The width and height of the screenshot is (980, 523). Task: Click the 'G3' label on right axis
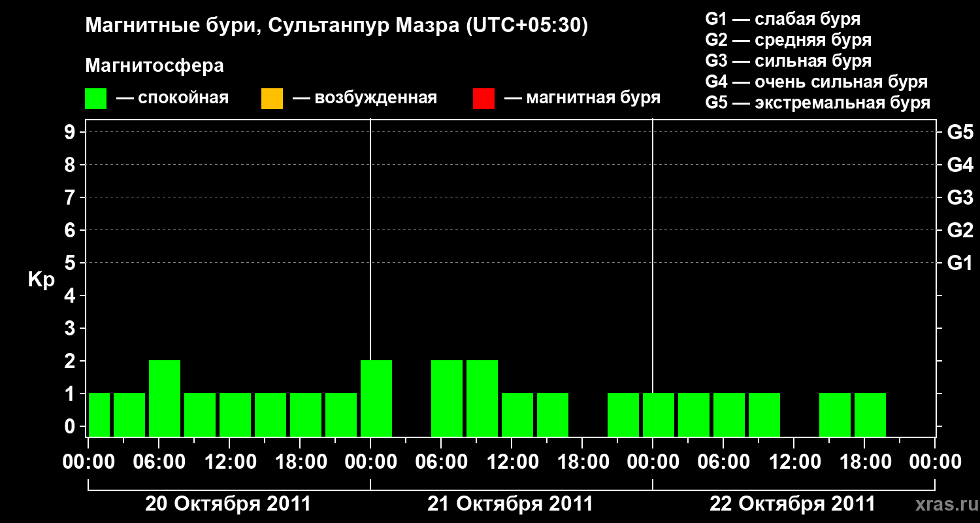(x=960, y=197)
